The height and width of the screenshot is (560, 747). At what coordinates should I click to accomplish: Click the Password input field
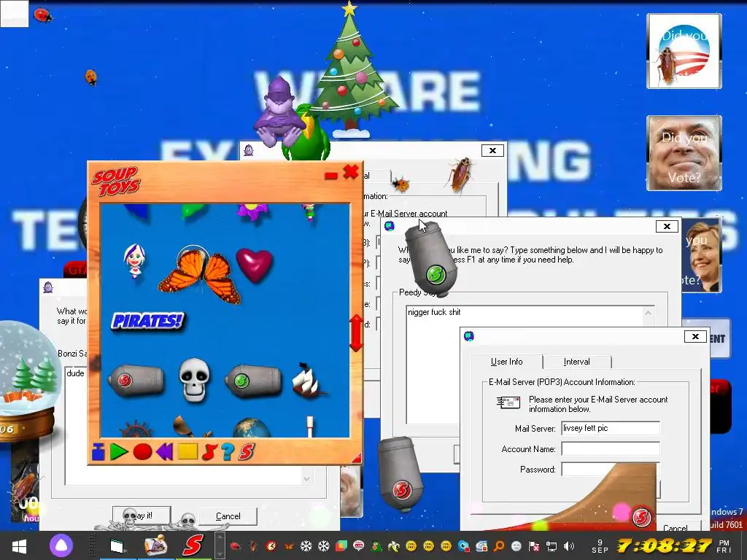(611, 469)
